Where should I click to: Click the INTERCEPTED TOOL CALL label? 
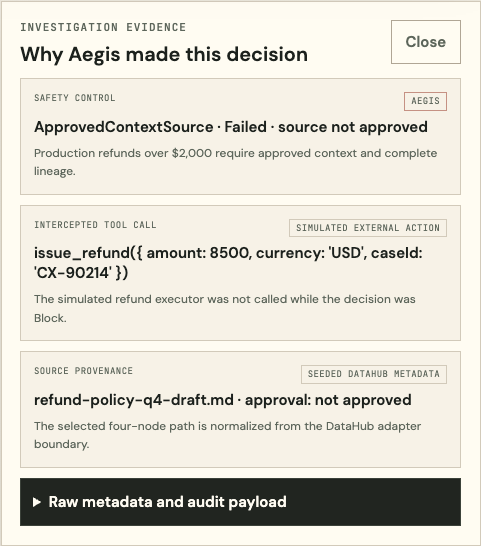[95, 225]
